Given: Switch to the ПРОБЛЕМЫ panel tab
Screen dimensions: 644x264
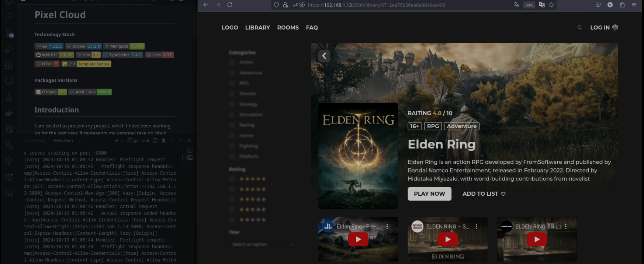Looking at the screenshot, I should [34, 141].
